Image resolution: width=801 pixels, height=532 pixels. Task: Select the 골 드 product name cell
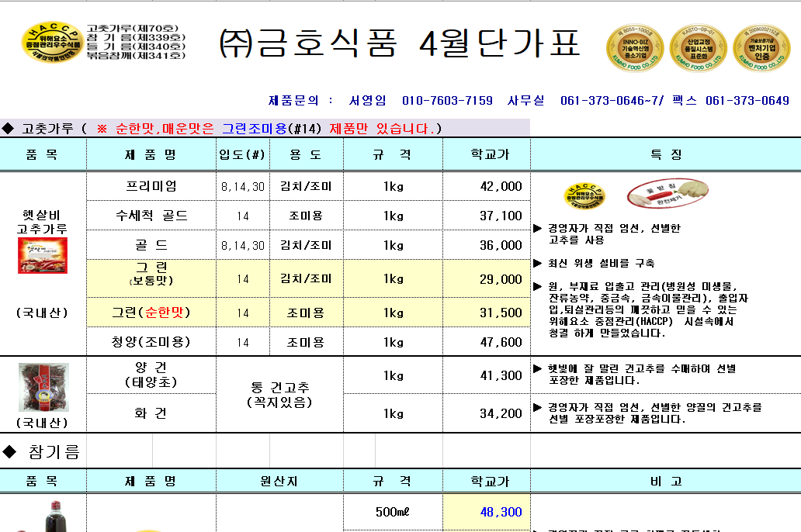[x=151, y=245]
